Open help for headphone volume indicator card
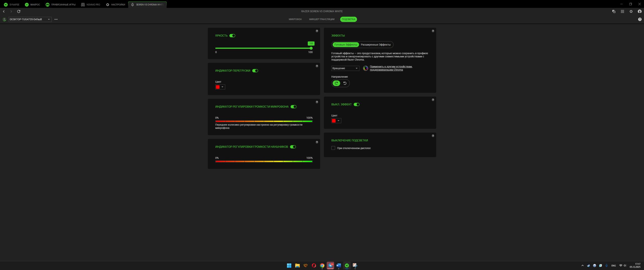Viewport: 644px width, 270px height. coord(317,142)
